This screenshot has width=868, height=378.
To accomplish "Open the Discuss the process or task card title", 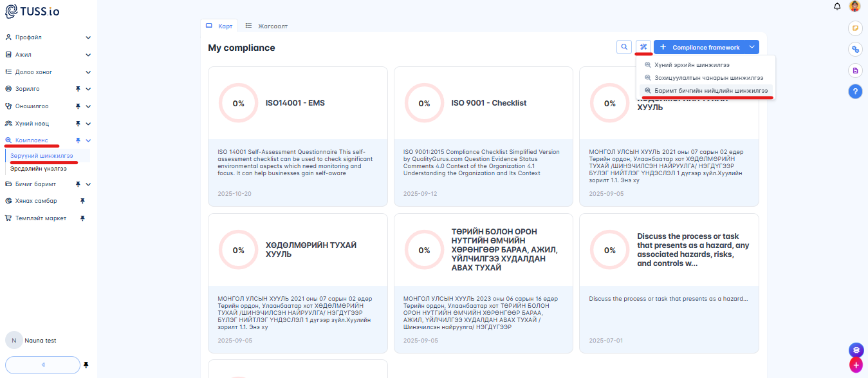I will (x=694, y=250).
